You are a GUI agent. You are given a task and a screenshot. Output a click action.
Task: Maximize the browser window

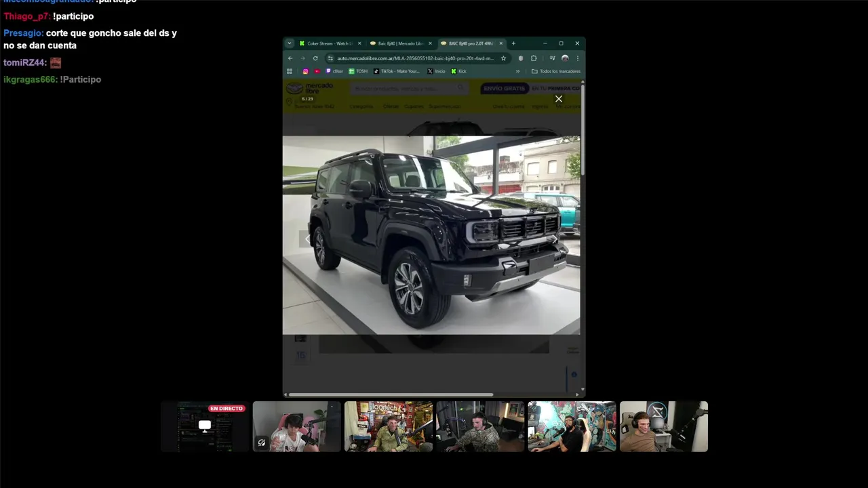561,43
